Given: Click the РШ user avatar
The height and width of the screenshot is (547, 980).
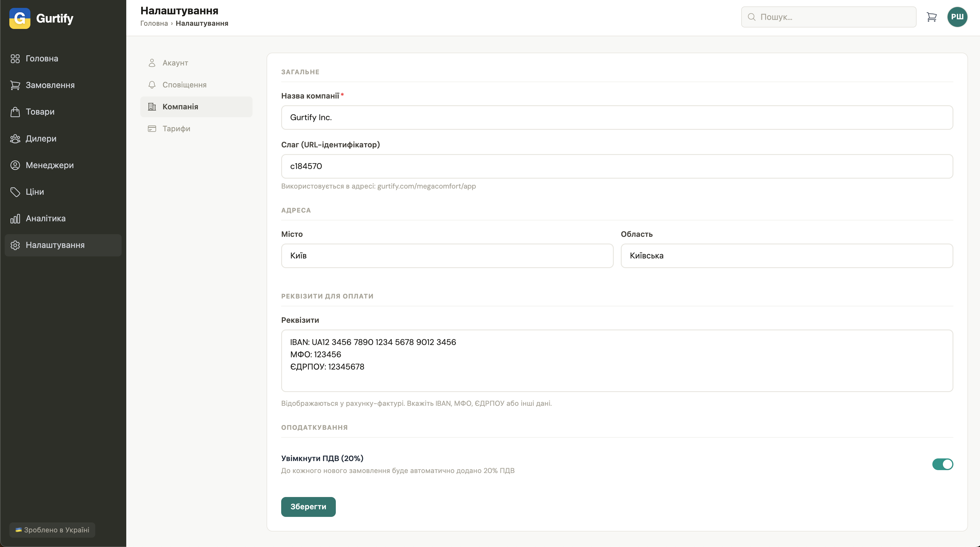Looking at the screenshot, I should [x=957, y=17].
